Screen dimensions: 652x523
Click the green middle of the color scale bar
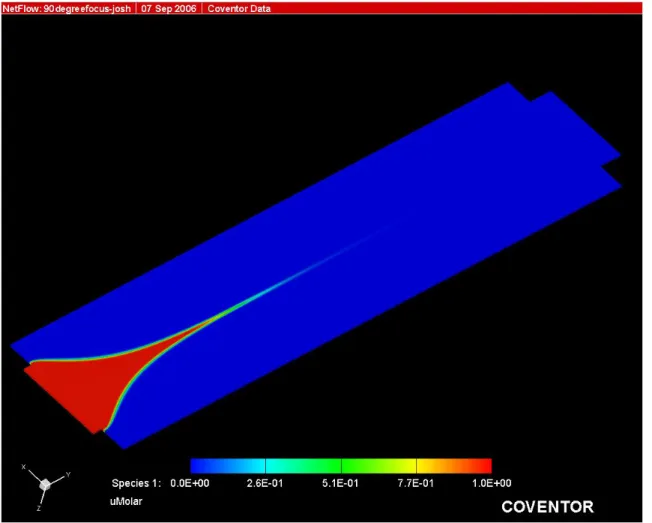(x=341, y=466)
